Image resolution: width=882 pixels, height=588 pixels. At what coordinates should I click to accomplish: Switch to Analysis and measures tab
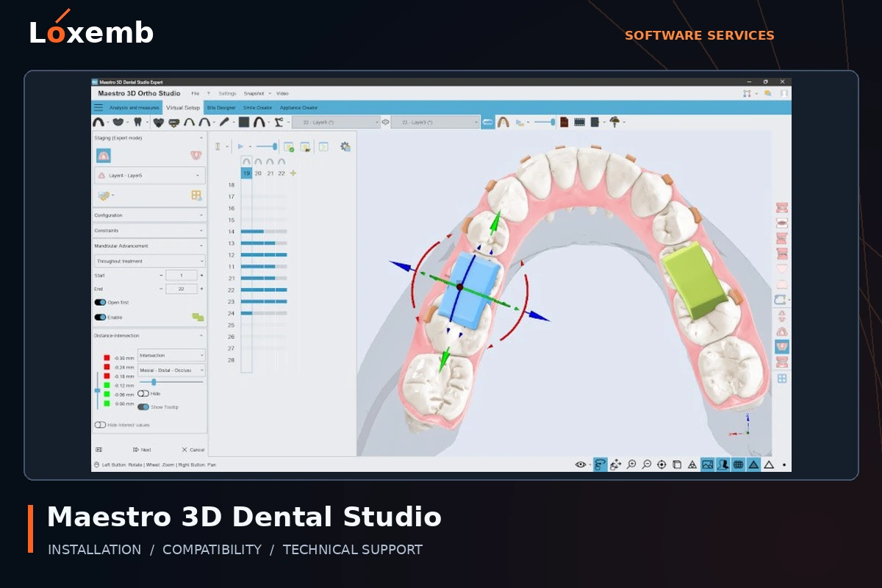(x=135, y=107)
